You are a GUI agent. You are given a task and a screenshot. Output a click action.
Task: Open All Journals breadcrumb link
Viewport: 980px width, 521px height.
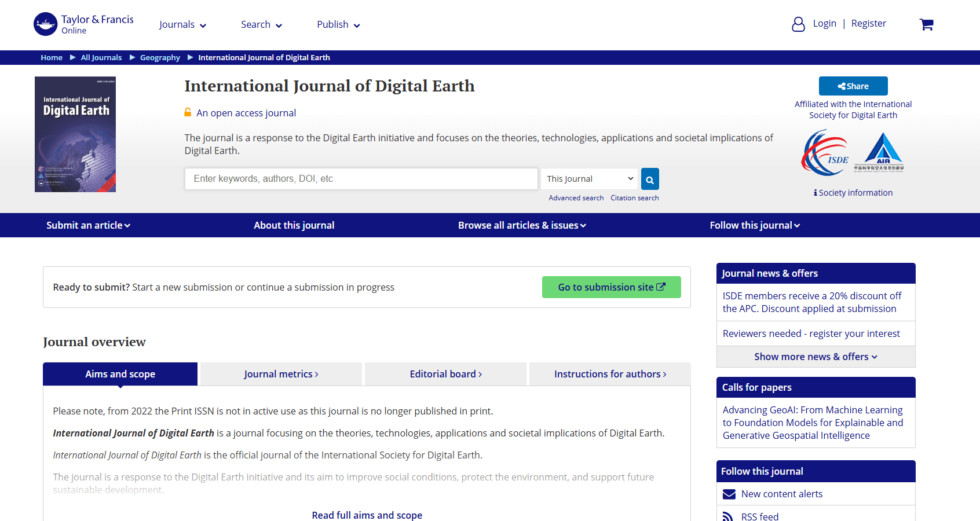pyautogui.click(x=101, y=57)
